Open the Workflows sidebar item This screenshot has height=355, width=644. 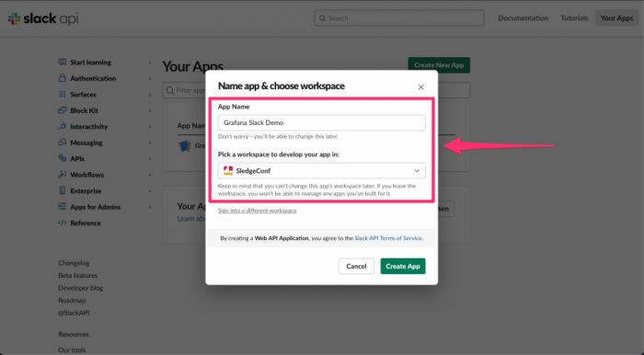click(86, 175)
